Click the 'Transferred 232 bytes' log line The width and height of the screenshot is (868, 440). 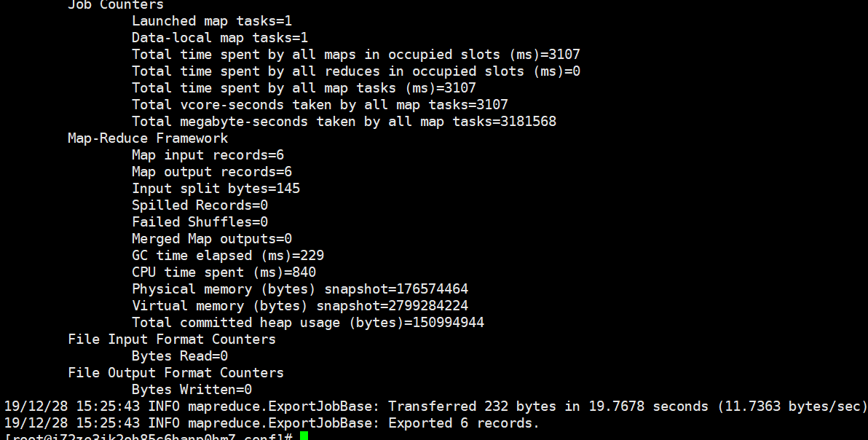(x=435, y=406)
